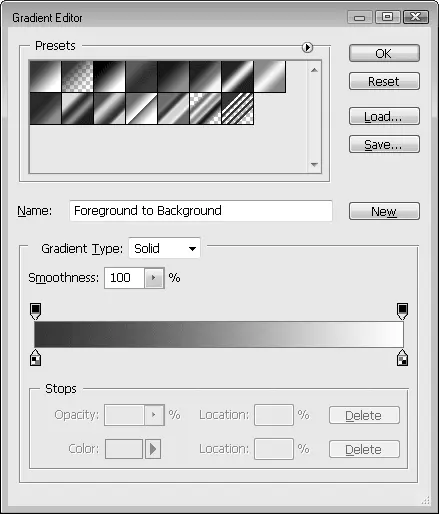Select the fourth preset in the second row
The width and height of the screenshot is (439, 514).
141,108
